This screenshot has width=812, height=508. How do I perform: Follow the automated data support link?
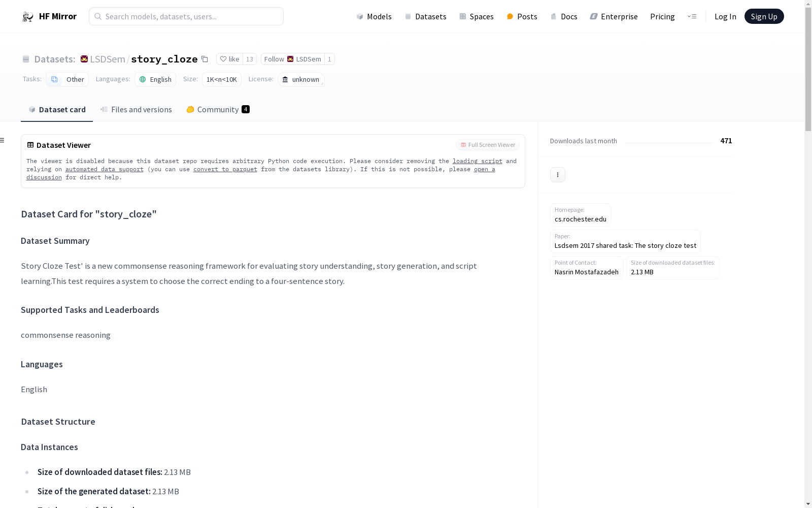(x=105, y=169)
